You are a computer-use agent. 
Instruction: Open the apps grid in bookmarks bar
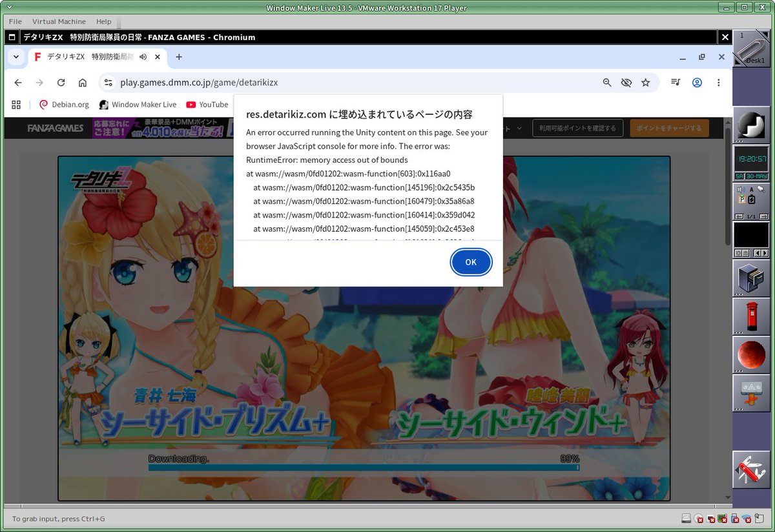pos(16,105)
